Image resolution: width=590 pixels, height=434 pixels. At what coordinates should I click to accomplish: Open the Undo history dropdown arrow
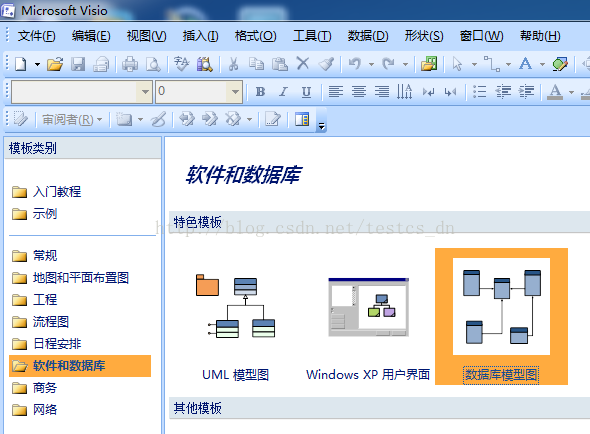(x=371, y=64)
